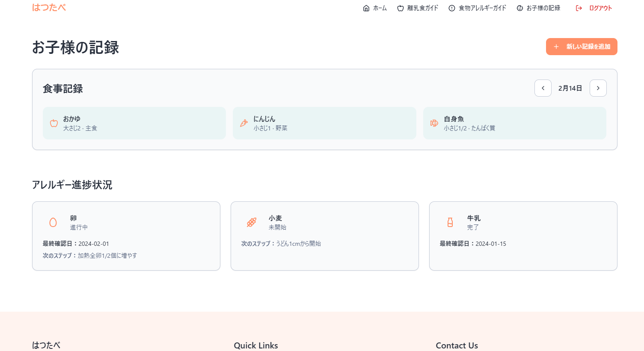Click the egg icon on 卵 card
644x351 pixels.
tap(53, 222)
